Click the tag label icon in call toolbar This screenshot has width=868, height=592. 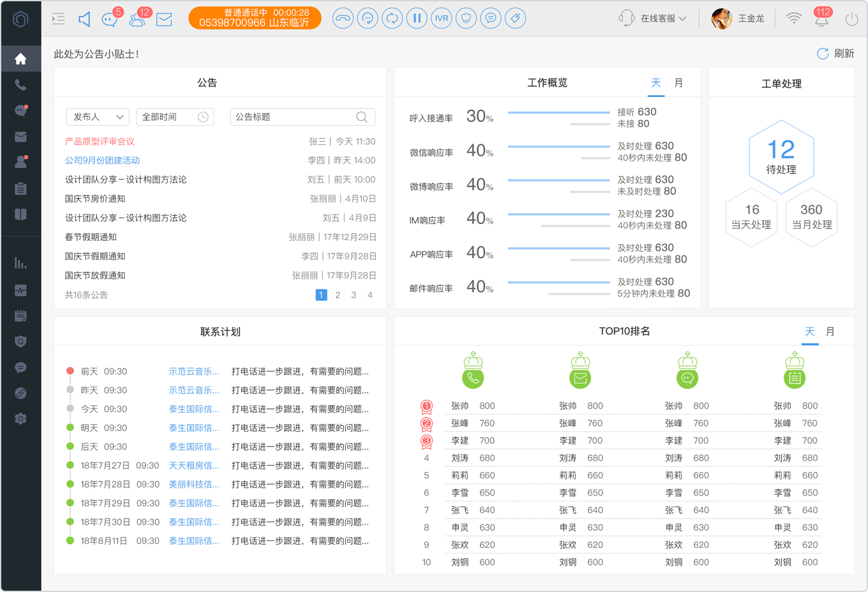pos(516,18)
